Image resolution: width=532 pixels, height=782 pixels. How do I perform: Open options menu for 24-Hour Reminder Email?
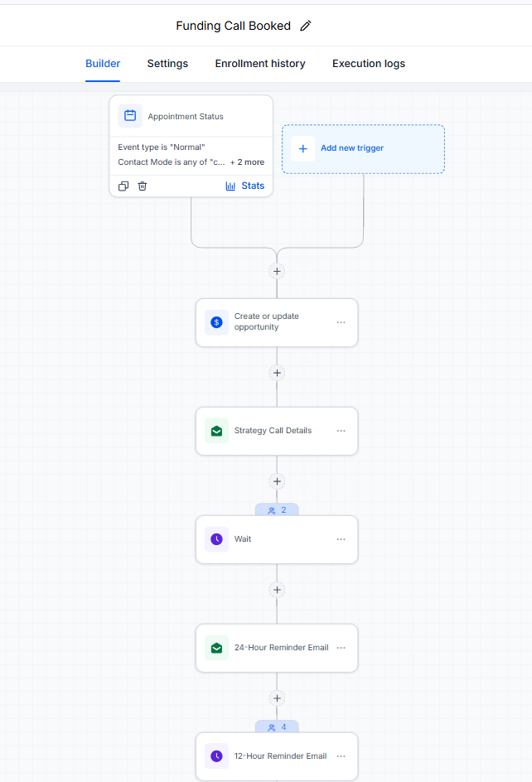341,648
